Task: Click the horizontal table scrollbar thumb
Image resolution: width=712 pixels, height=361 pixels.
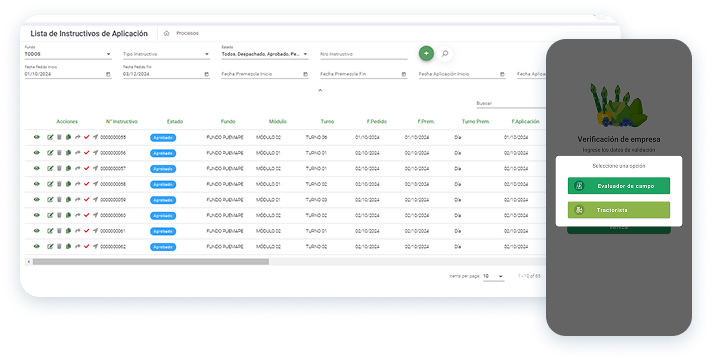Action: click(151, 262)
